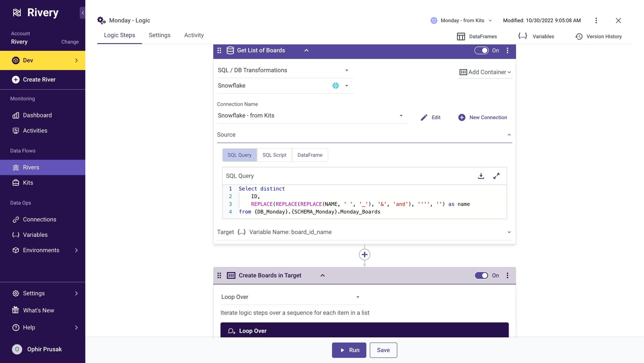This screenshot has width=644, height=363.
Task: Open SQL / DB Transformations dropdown
Action: (346, 70)
